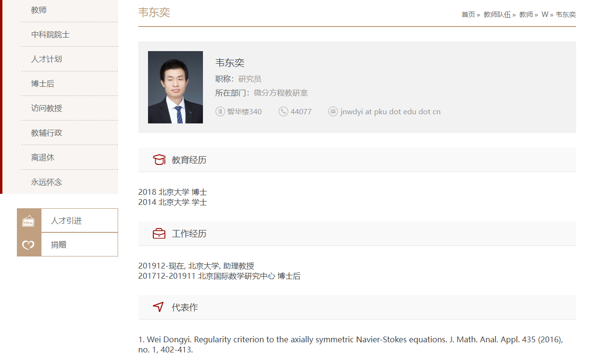
Task: Go to the 博士后 sidebar section
Action: click(x=42, y=84)
